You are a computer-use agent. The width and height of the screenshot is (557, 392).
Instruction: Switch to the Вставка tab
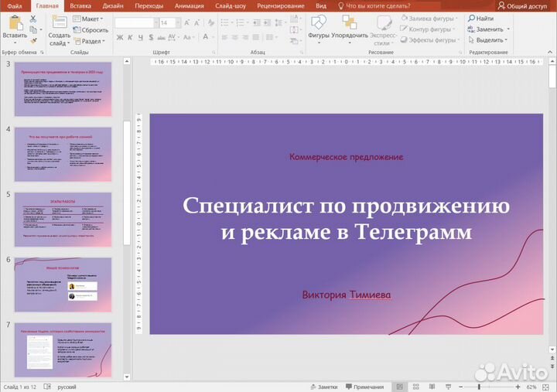(80, 6)
